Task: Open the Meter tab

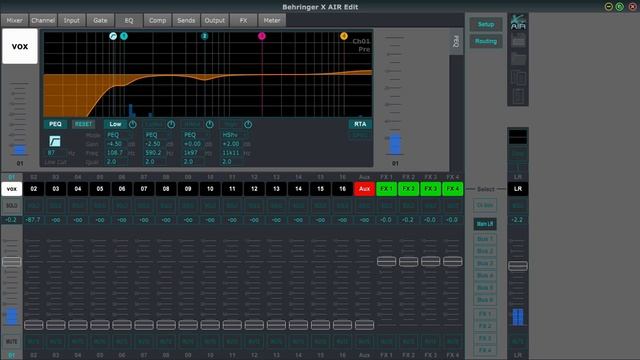Action: [272, 20]
